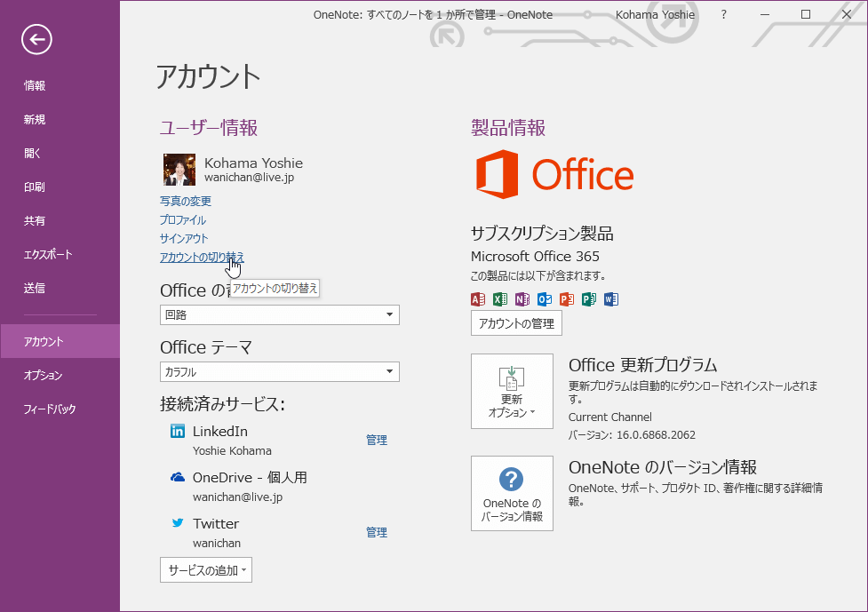This screenshot has width=868, height=612.
Task: Click the Excel app icon
Action: [x=500, y=299]
